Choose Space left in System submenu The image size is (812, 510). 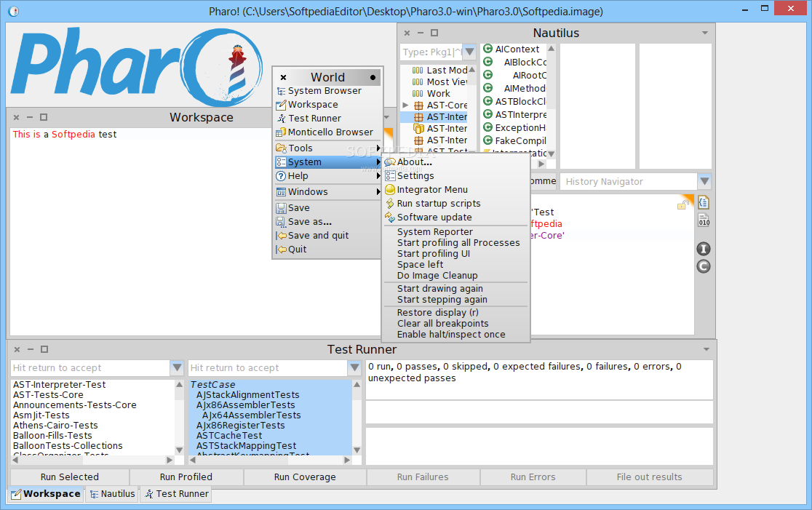[x=420, y=265]
